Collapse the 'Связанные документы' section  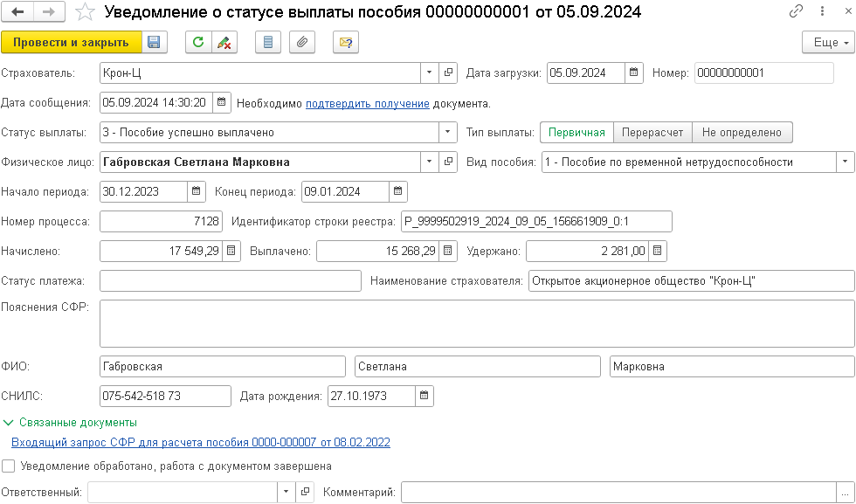point(9,423)
